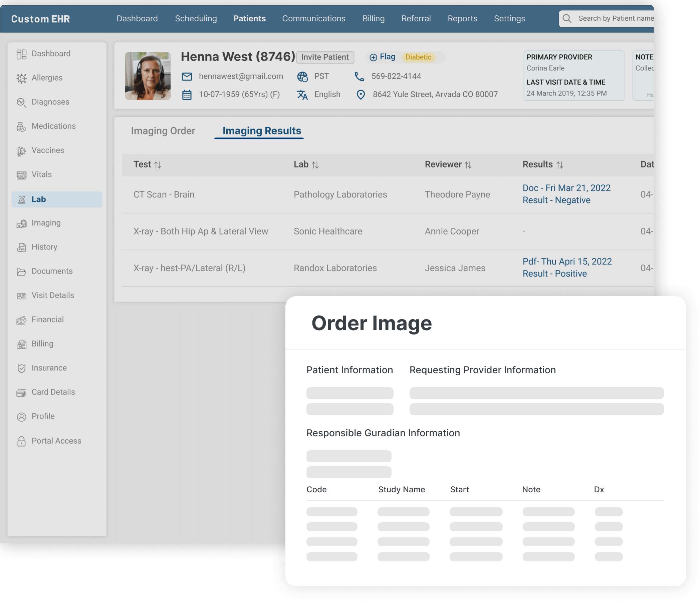Click the Vaccines syringe icon

coord(21,150)
